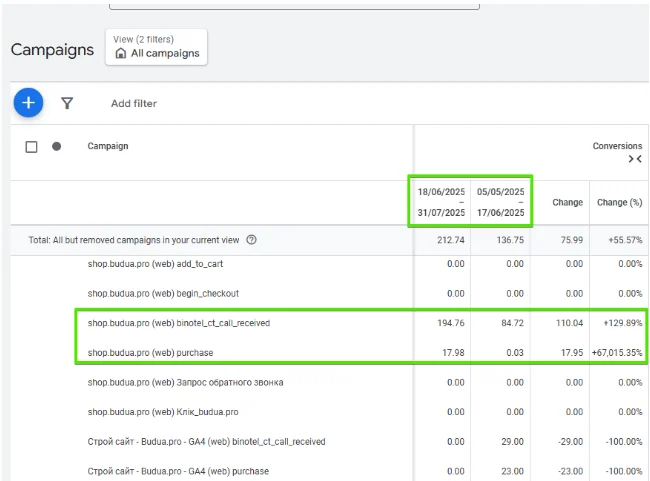Click the 05/05/2025 – 17/06/2025 date header
The width and height of the screenshot is (650, 481).
click(x=500, y=202)
